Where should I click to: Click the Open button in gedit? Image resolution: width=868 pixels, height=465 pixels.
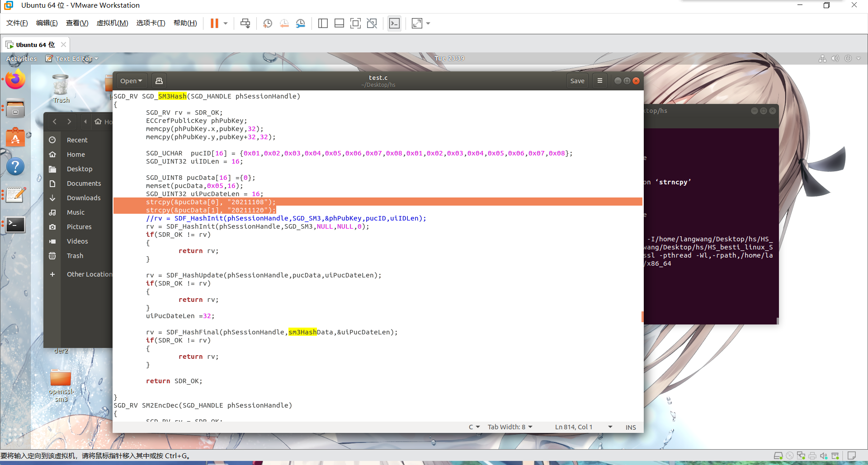pos(131,81)
